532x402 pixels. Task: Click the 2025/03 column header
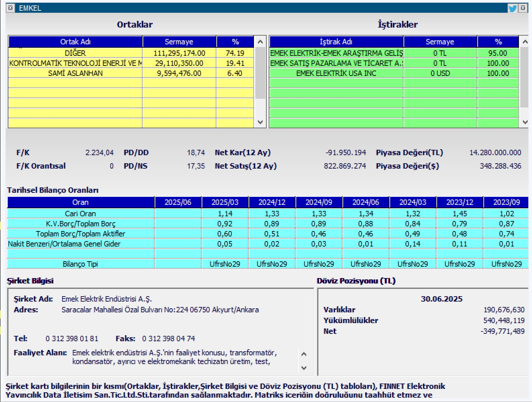click(x=225, y=202)
